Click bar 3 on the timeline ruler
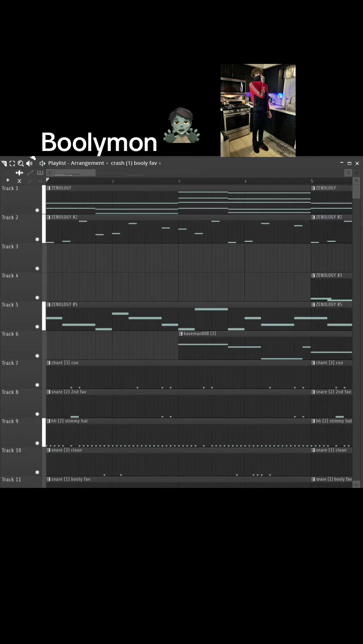363x644 pixels. pos(179,181)
